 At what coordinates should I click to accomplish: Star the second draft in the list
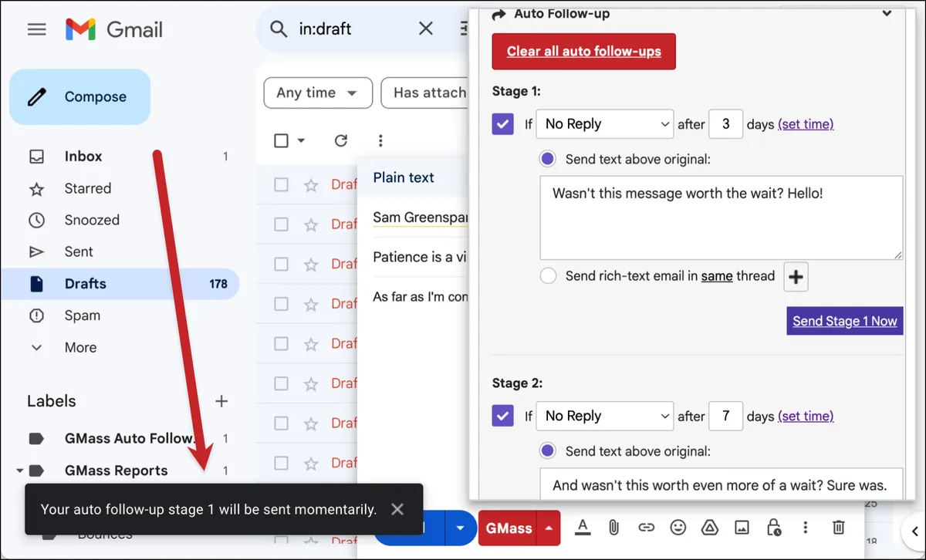pos(311,224)
